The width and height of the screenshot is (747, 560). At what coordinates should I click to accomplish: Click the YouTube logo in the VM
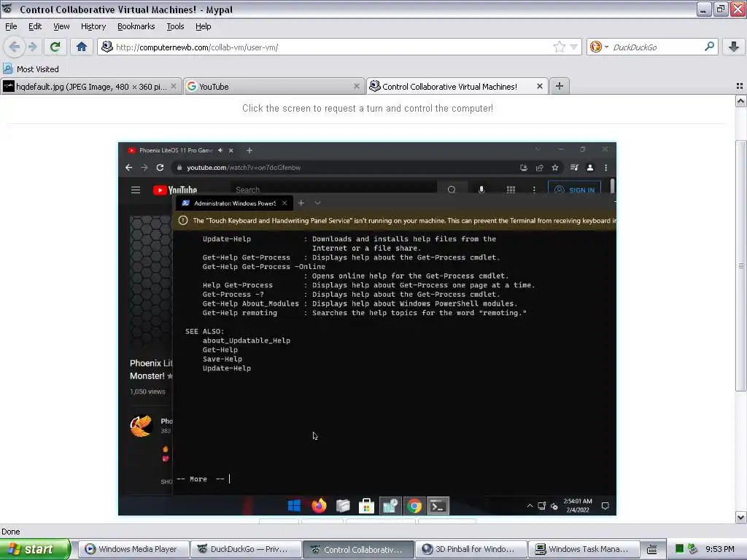175,190
